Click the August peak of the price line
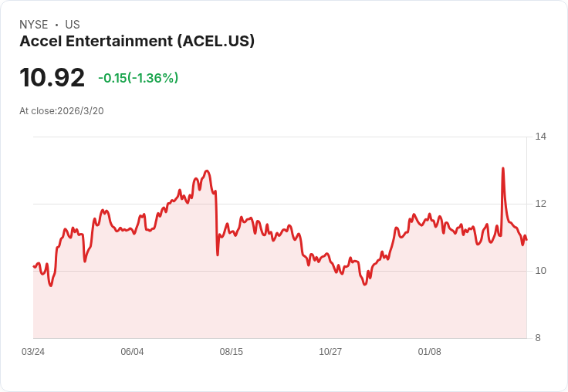The height and width of the screenshot is (392, 568). (x=207, y=171)
